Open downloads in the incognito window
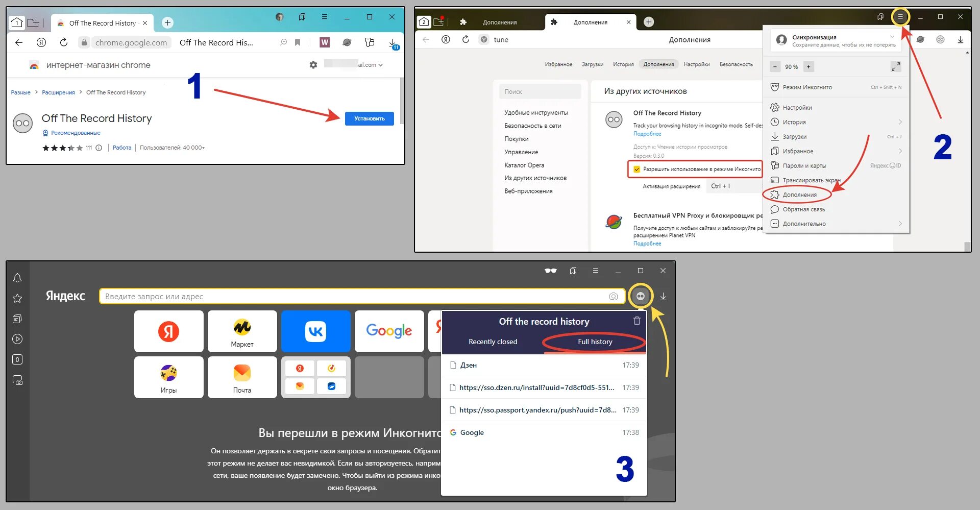This screenshot has width=980, height=510. click(663, 296)
